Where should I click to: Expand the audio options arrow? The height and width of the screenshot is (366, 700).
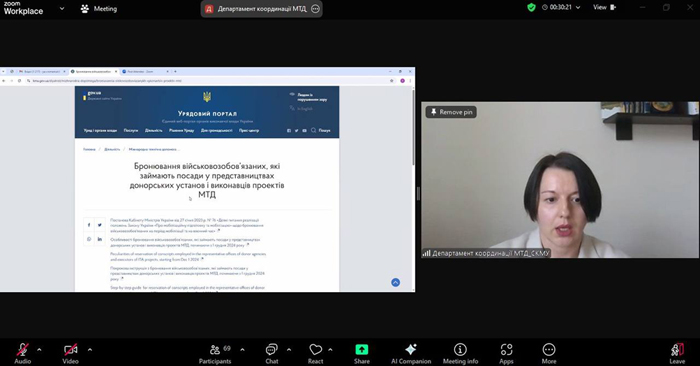click(39, 349)
